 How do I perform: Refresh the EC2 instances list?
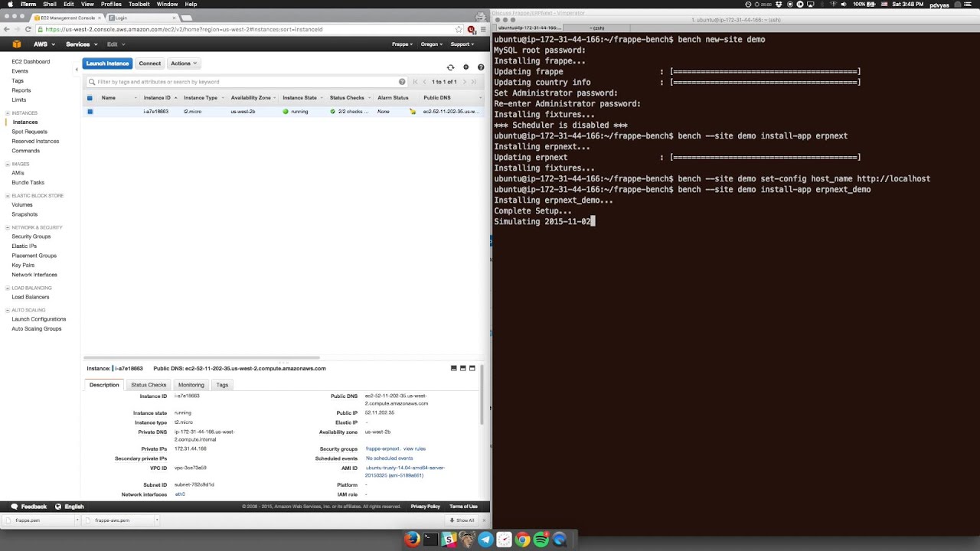pos(450,67)
